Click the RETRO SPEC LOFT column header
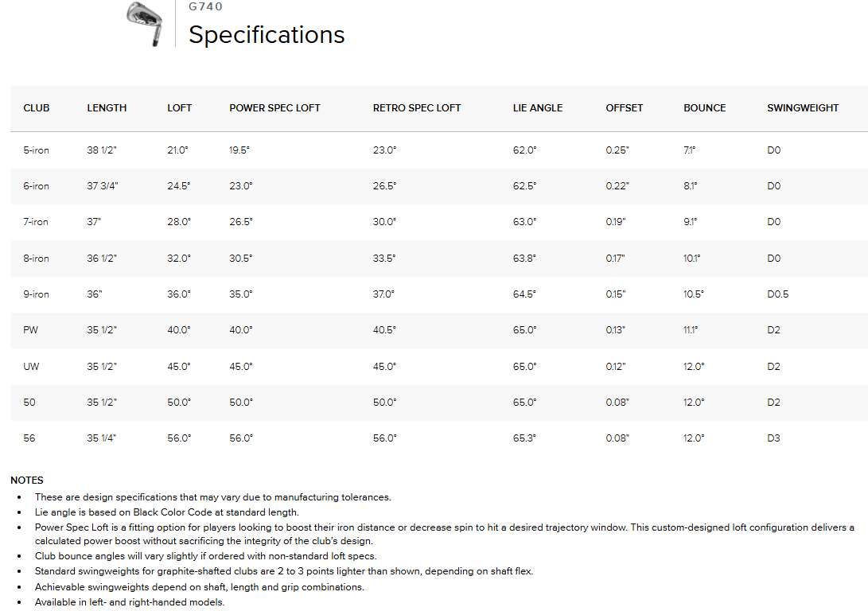 click(x=417, y=108)
